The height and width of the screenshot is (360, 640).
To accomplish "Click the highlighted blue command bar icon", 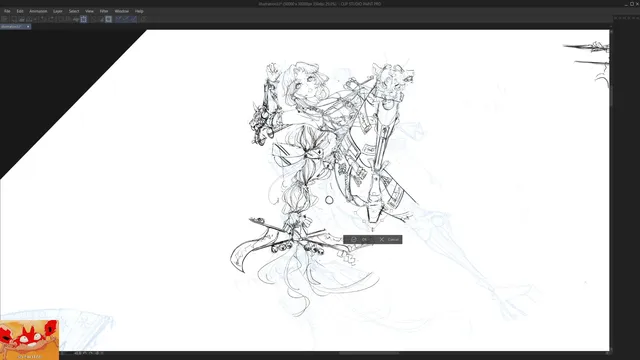I will 84,19.
